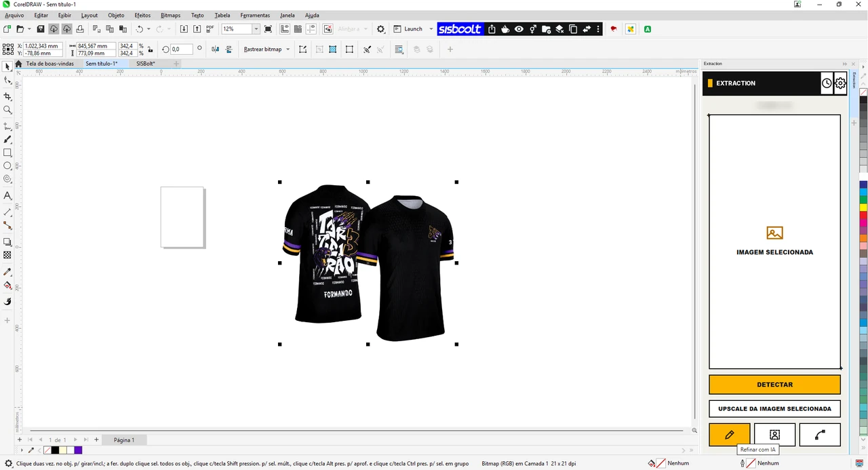This screenshot has width=868, height=470.
Task: Collapse the Extraction docker chevrons
Action: [x=845, y=64]
